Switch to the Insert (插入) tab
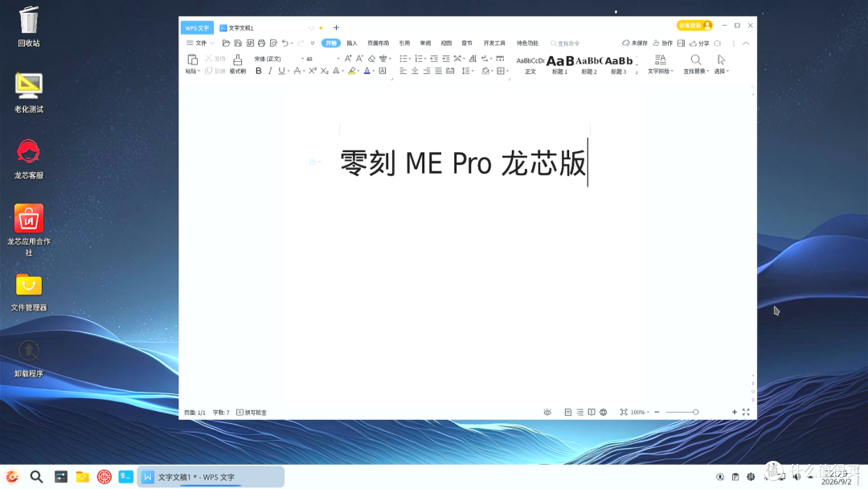868x489 pixels. [352, 43]
